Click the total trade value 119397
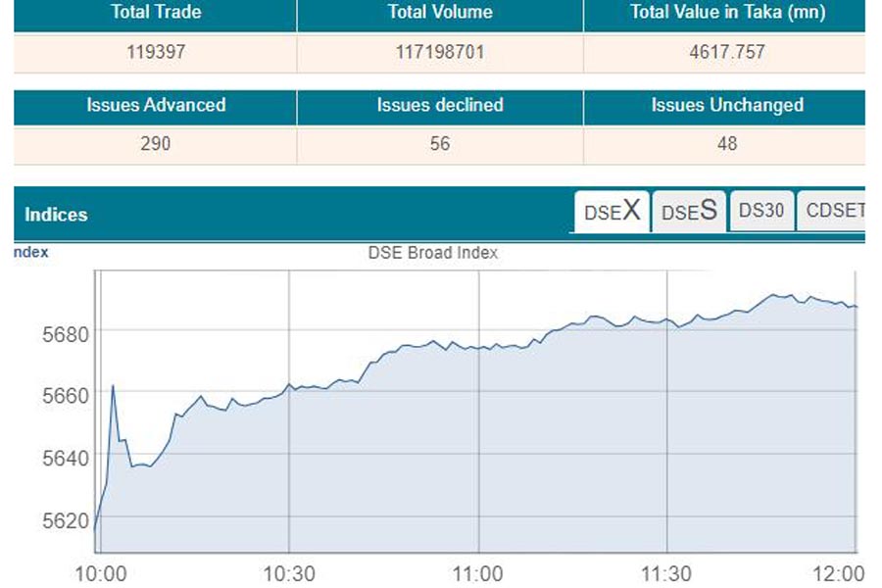This screenshot has width=882, height=588. tap(155, 52)
